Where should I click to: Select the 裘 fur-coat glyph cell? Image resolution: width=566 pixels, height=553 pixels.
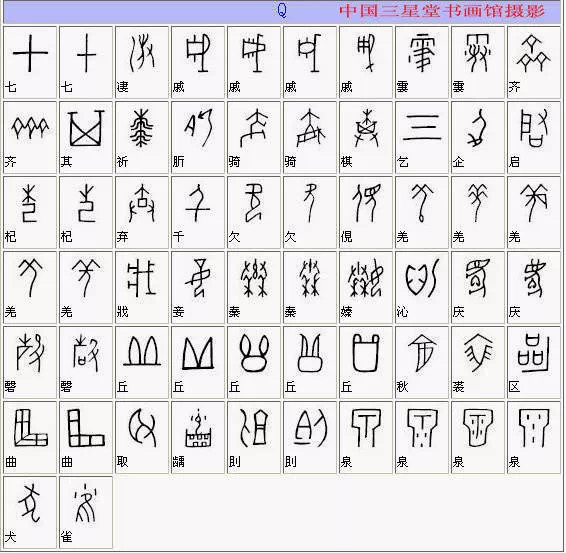click(x=478, y=363)
